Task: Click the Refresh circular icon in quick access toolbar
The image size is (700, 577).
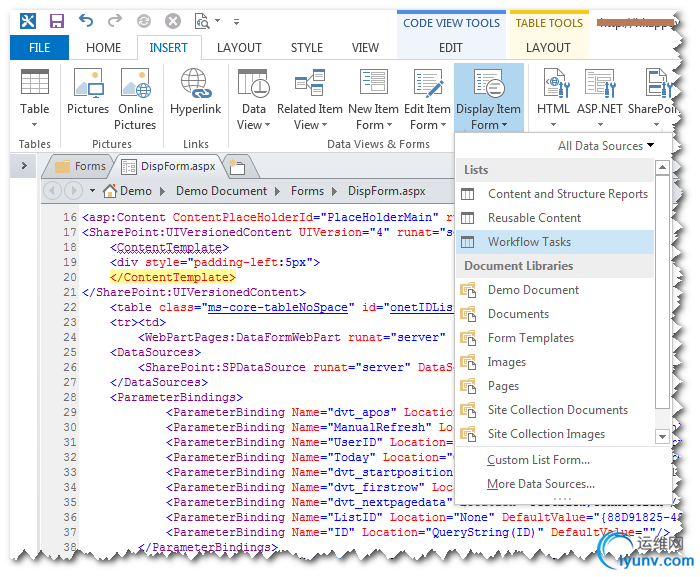Action: pyautogui.click(x=144, y=21)
